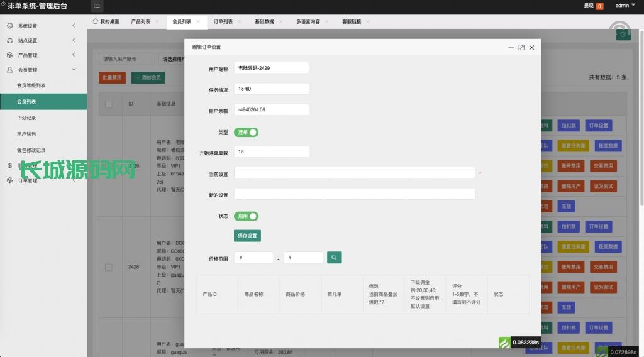Maximize the 编辑订单设置 dialog

coord(521,47)
